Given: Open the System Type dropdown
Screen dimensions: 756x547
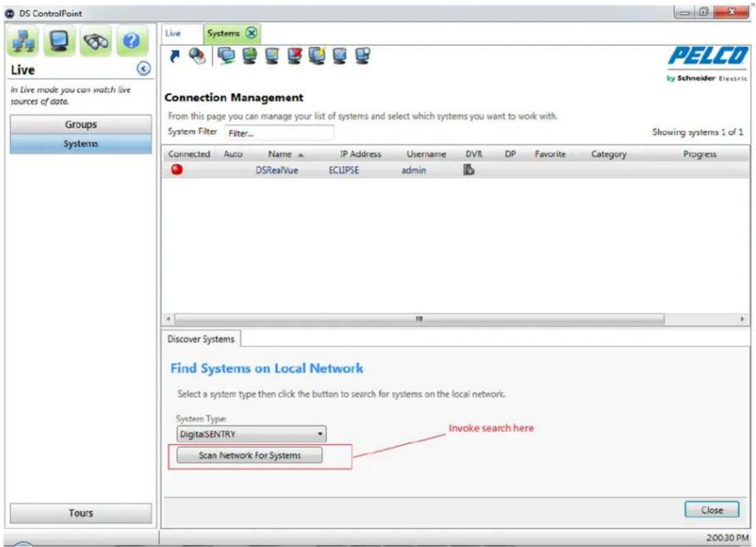Looking at the screenshot, I should [x=251, y=433].
